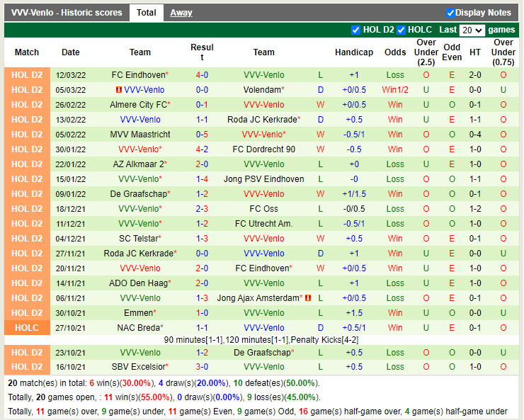
Task: Toggle the Display Notes checkbox
Action: [x=450, y=13]
